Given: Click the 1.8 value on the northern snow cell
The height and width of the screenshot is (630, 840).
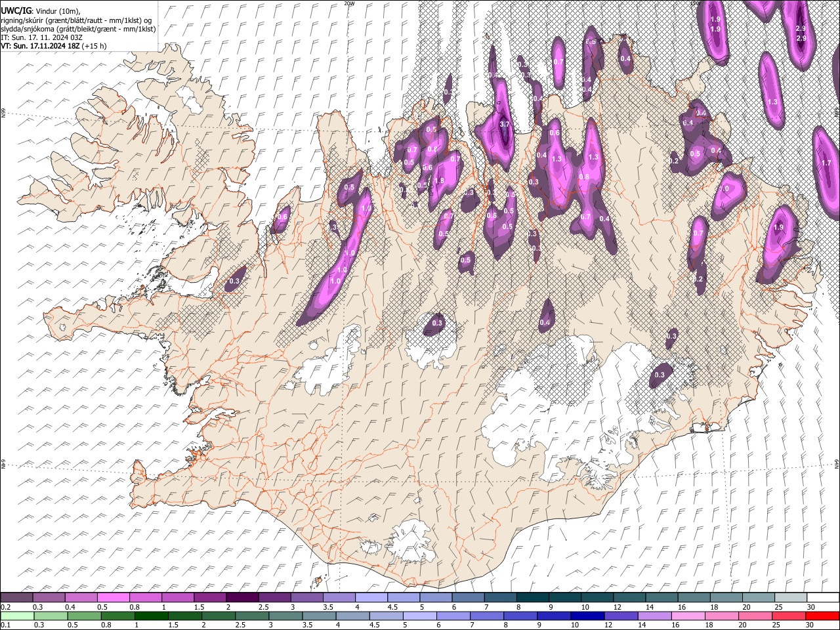Looking at the screenshot, I should 439,181.
